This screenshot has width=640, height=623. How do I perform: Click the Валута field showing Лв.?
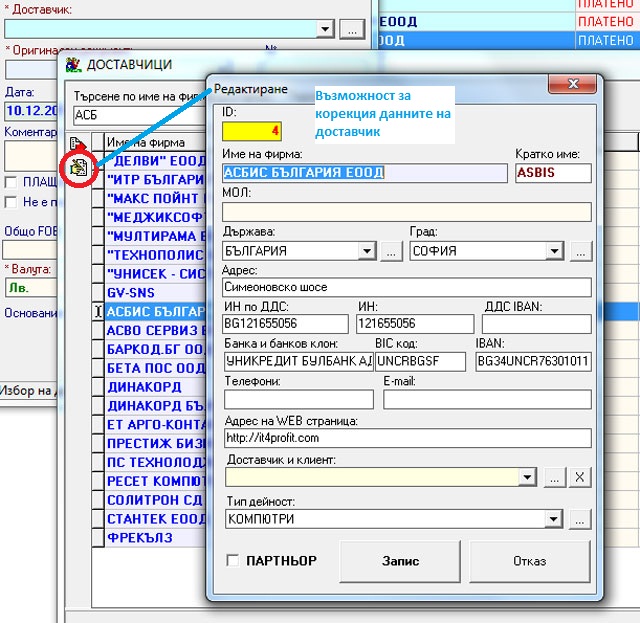click(x=30, y=288)
